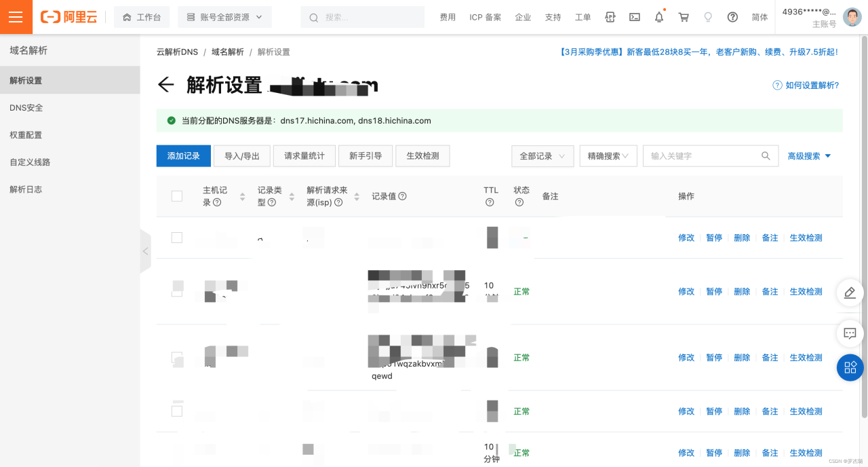Viewport: 868px width, 467px height.
Task: Click the floating pencil survey icon on right
Action: (850, 293)
